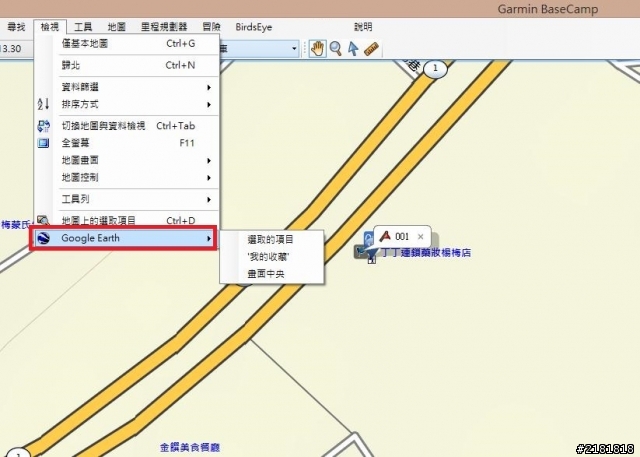Select the arrow selection tool
This screenshot has width=640, height=457.
tap(353, 49)
